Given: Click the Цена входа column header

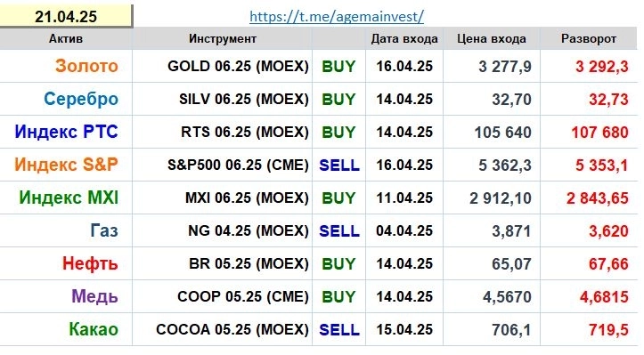Looking at the screenshot, I should coord(491,38).
